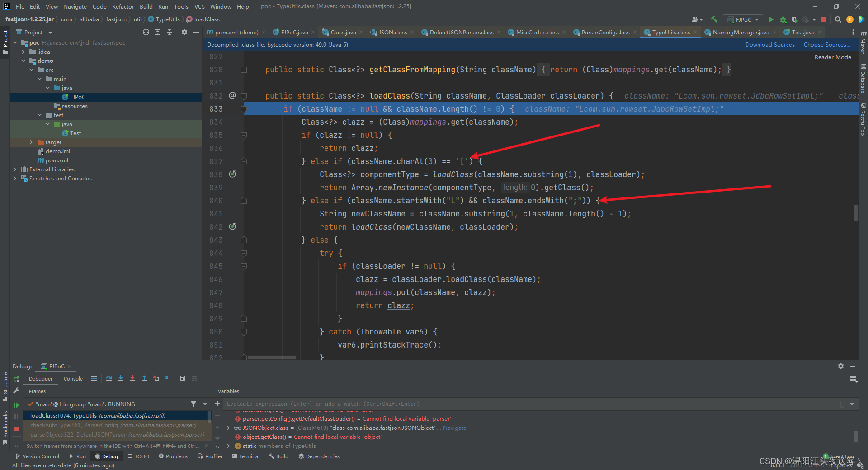
Task: Open FJPoC class in project tree
Action: click(x=77, y=97)
